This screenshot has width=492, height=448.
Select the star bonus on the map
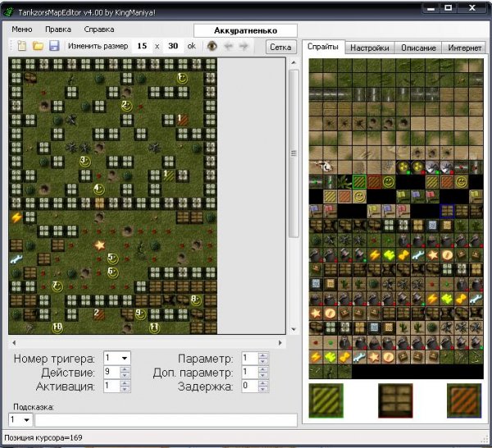(99, 245)
